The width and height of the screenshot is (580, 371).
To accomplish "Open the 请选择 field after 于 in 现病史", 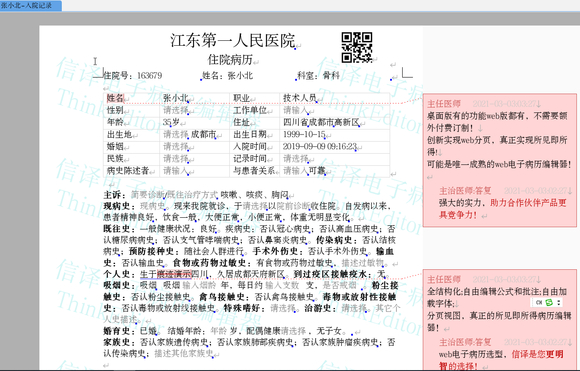I will click(255, 206).
